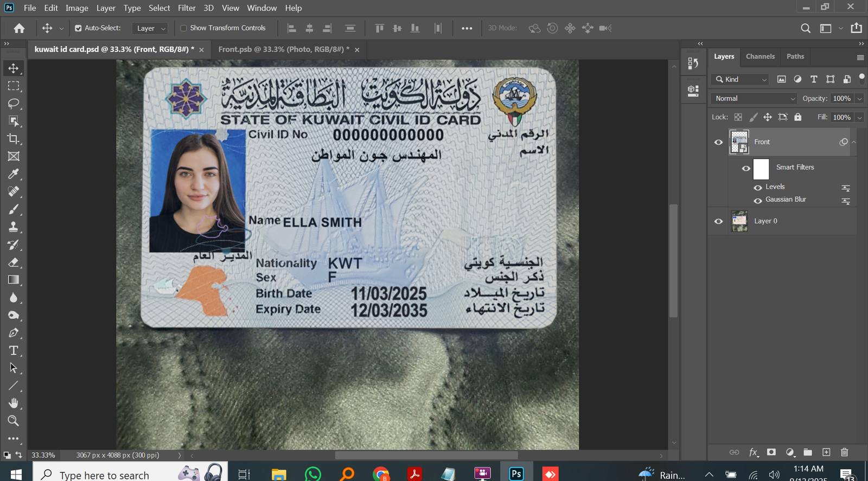This screenshot has width=868, height=481.
Task: Select the Eraser tool
Action: click(14, 262)
